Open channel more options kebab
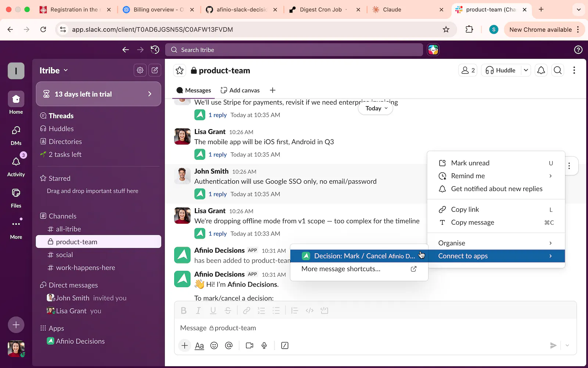The image size is (588, 368). click(x=574, y=70)
